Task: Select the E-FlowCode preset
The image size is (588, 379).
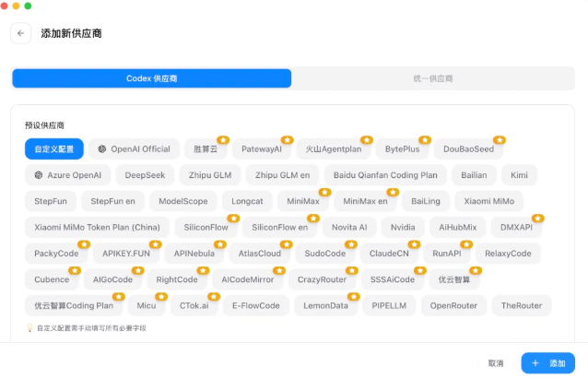Action: pos(255,305)
